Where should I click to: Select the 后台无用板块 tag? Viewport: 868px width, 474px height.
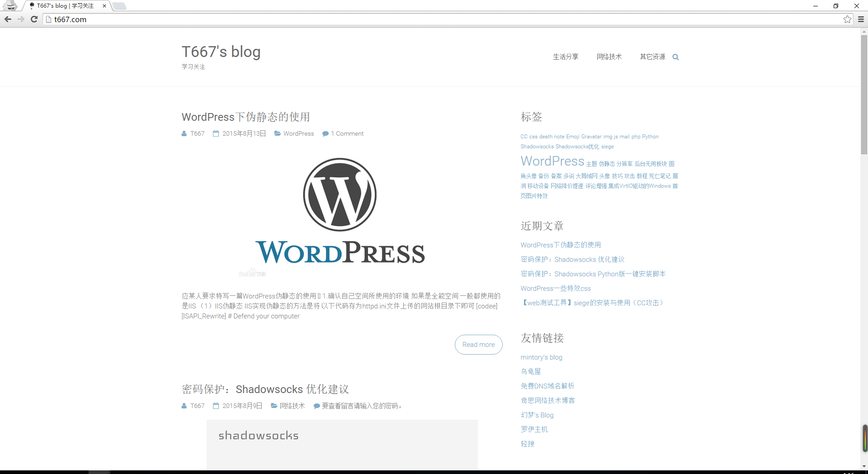click(651, 164)
